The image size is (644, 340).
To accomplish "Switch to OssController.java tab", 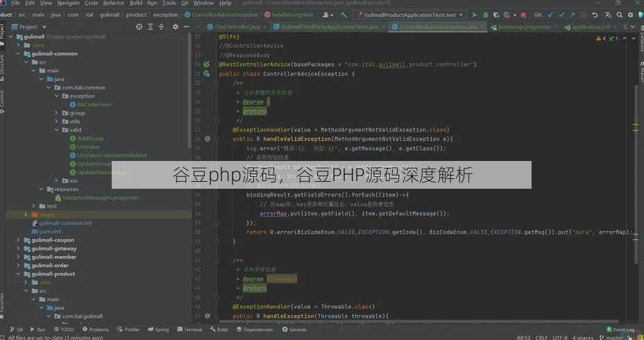I will [237, 26].
